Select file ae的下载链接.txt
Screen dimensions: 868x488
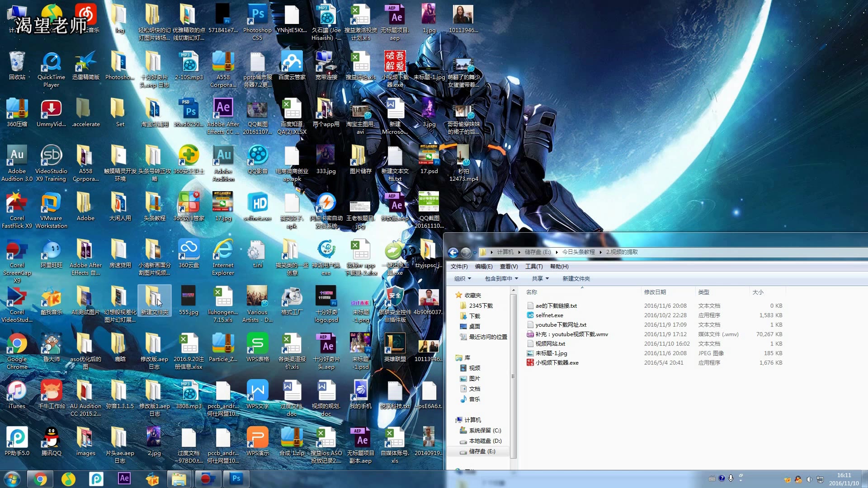tap(556, 306)
